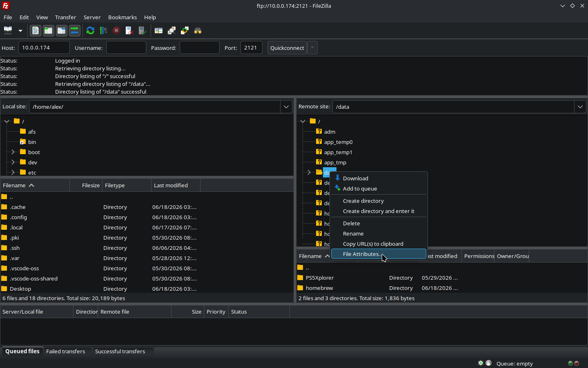Choose Copy URL(s) to clipboard
The height and width of the screenshot is (368, 588).
[379, 244]
